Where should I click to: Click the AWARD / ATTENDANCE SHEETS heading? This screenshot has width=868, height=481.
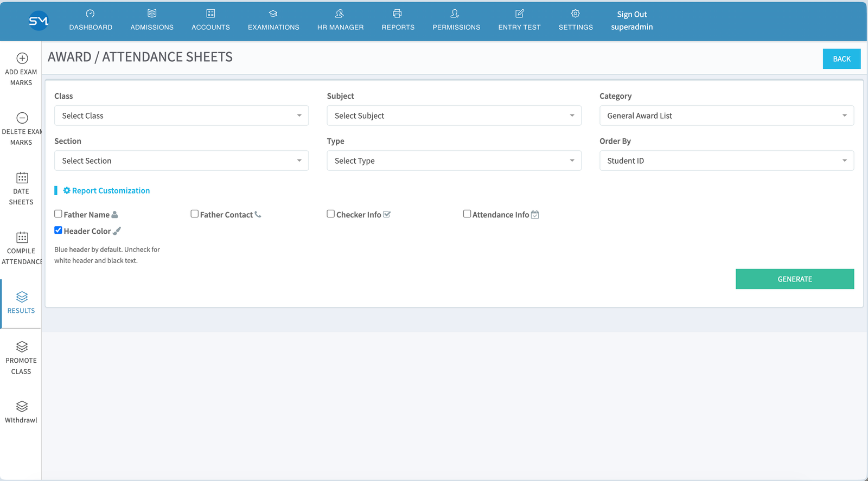coord(140,57)
